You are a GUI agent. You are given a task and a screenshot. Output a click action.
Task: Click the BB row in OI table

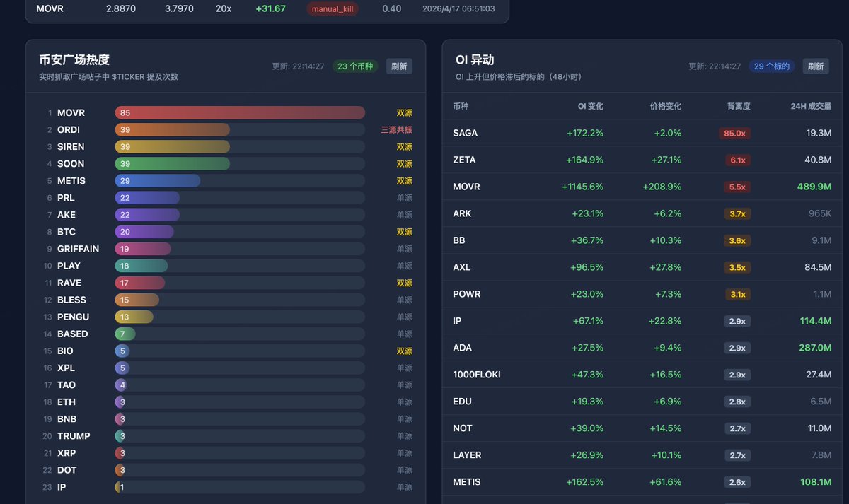point(642,240)
